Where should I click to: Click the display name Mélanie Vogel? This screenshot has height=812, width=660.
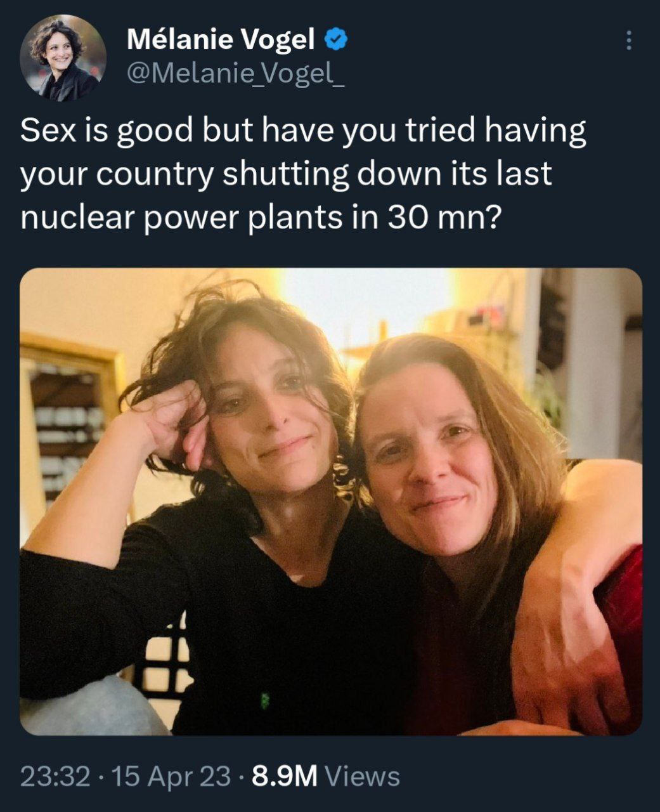click(x=221, y=41)
